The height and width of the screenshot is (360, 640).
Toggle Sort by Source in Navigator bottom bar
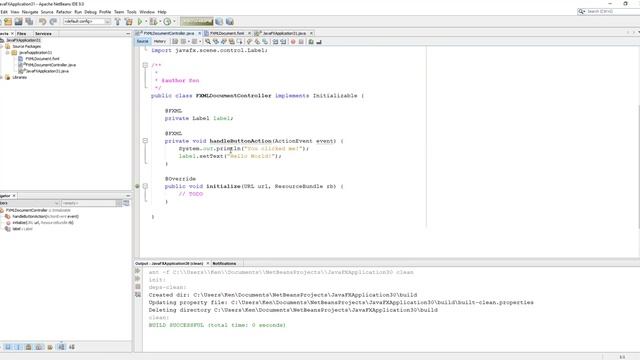tap(71, 347)
